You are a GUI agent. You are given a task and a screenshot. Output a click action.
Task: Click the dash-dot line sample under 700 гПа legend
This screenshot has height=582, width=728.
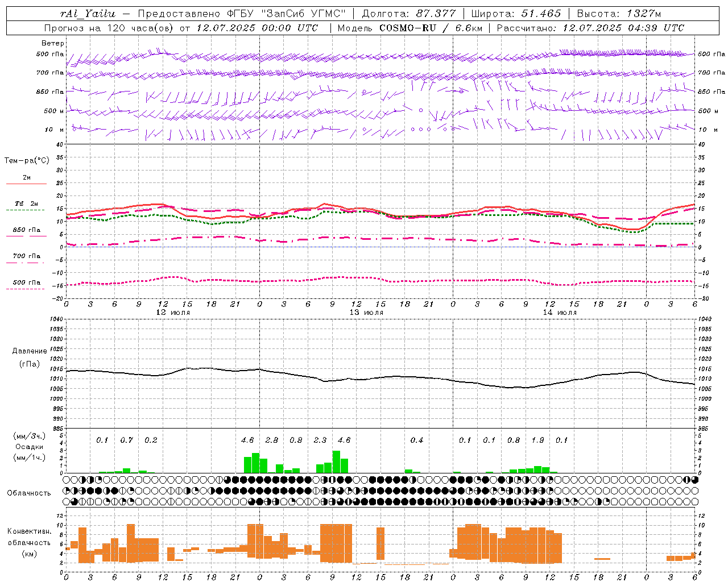(x=25, y=263)
